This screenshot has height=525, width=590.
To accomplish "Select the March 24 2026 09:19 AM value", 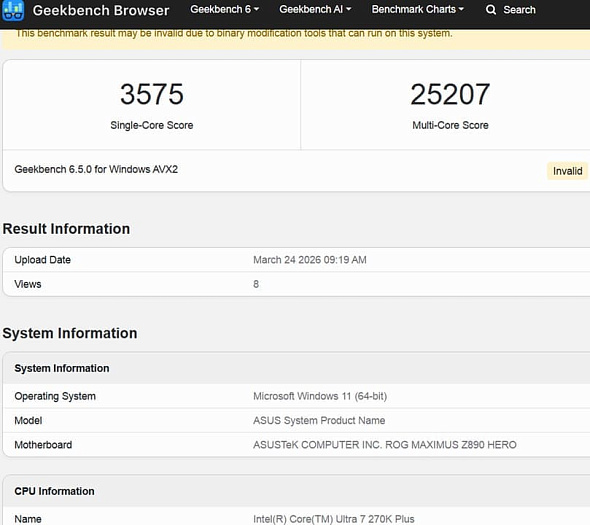I will coord(310,260).
